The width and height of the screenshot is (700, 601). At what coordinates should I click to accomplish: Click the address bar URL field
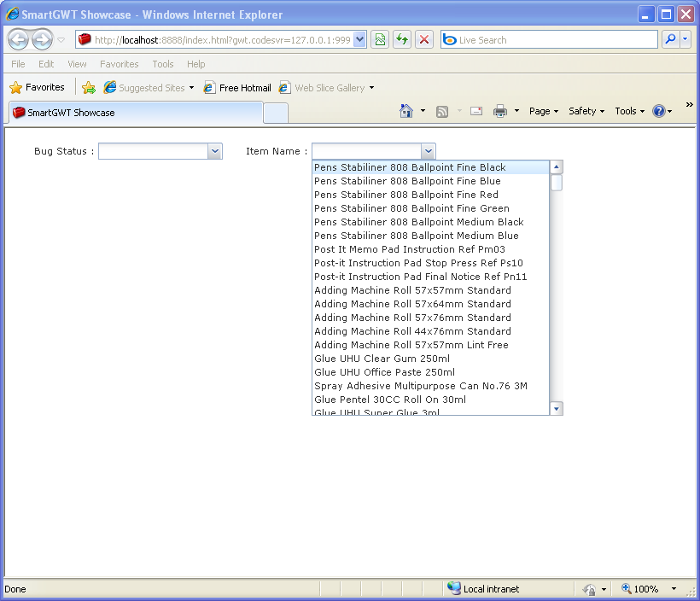click(214, 40)
